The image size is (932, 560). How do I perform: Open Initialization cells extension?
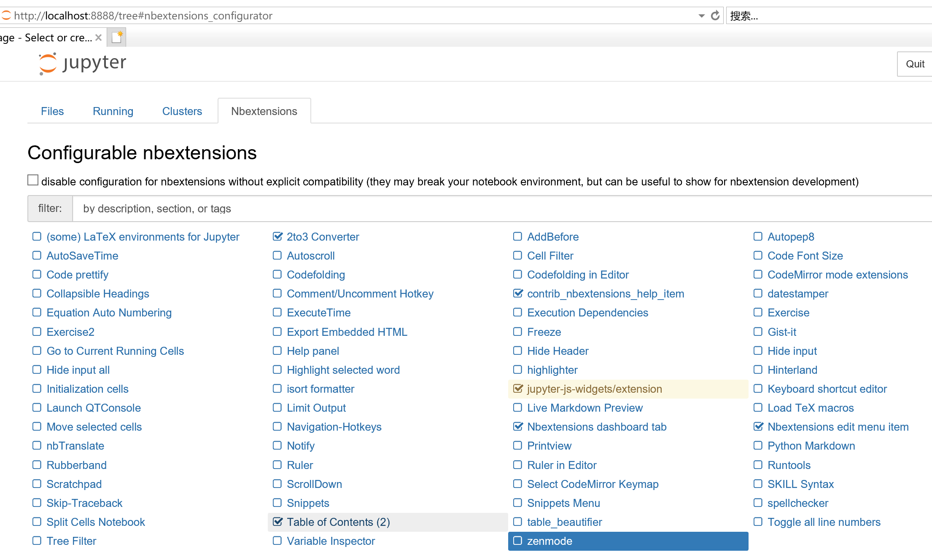click(87, 389)
